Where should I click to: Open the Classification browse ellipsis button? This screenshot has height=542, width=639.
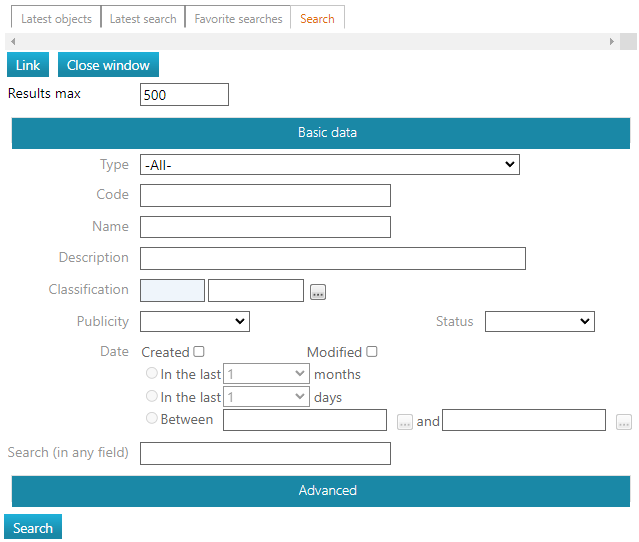point(318,292)
